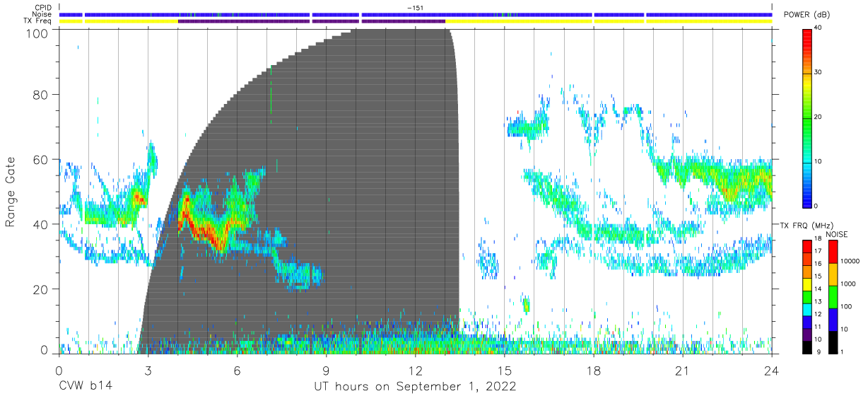Click the NOISE legend title
Image resolution: width=868 pixels, height=401 pixels.
(x=838, y=234)
